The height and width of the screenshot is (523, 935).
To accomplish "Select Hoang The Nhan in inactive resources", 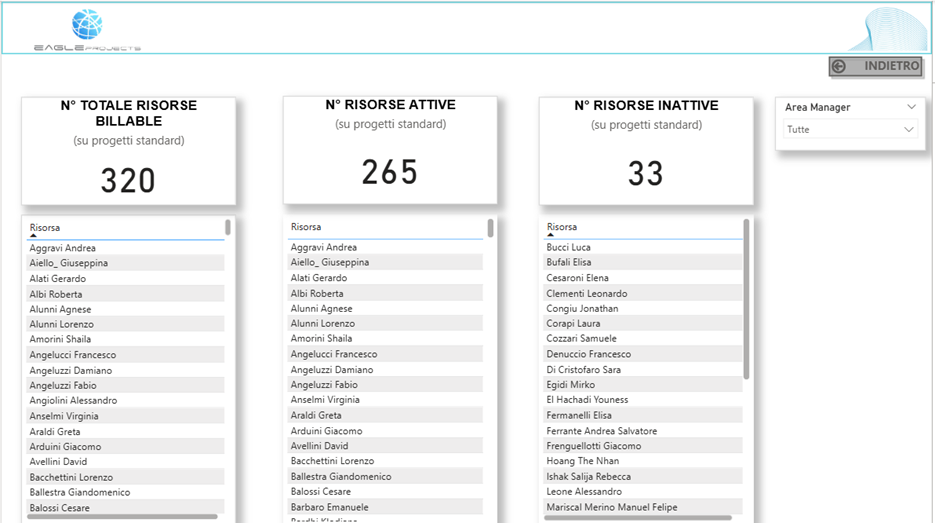I will [582, 461].
